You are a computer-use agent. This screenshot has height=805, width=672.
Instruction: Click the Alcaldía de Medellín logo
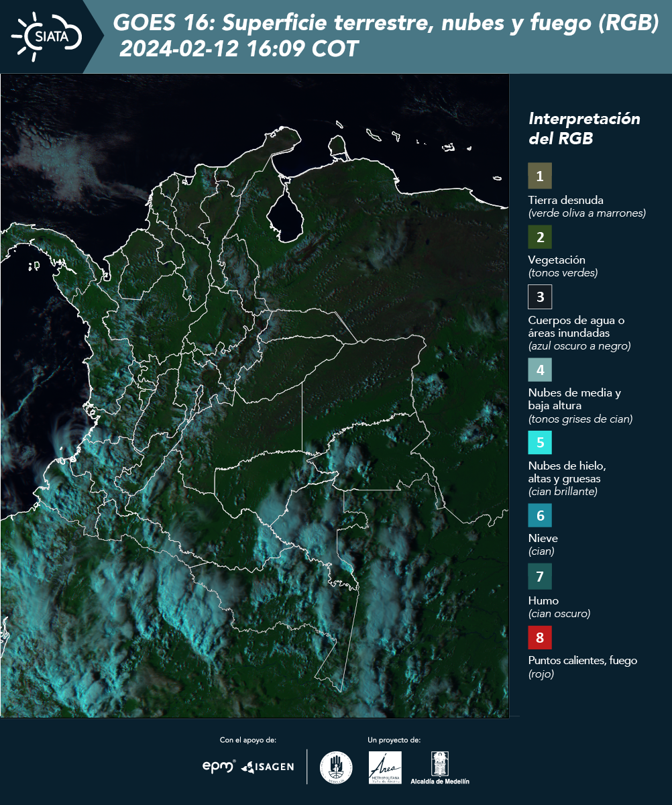coord(440,767)
